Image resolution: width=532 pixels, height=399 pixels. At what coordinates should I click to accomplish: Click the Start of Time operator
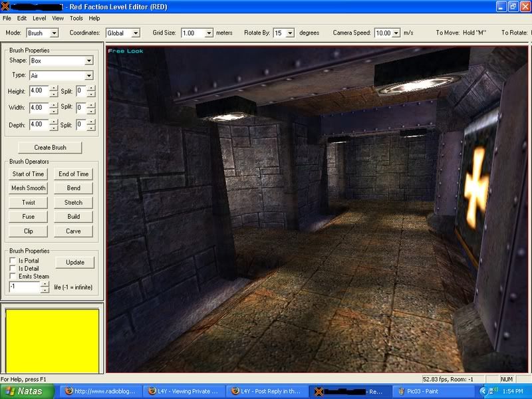point(28,174)
